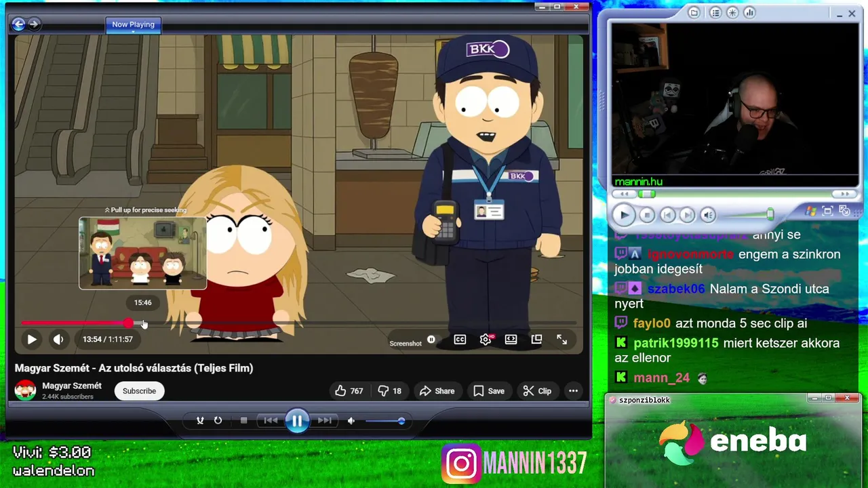The height and width of the screenshot is (488, 868).
Task: Click the equalizer bars icon in webcam player
Action: [749, 12]
